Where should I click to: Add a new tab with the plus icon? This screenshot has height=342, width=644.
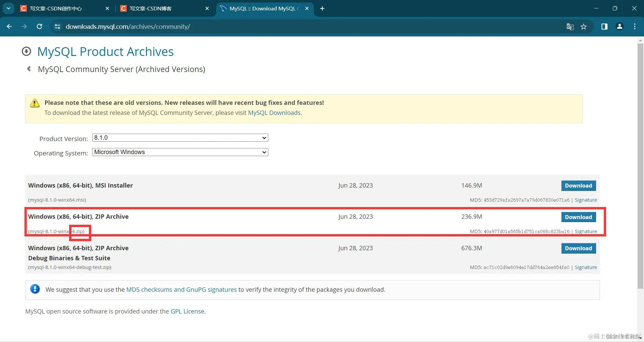pos(322,8)
